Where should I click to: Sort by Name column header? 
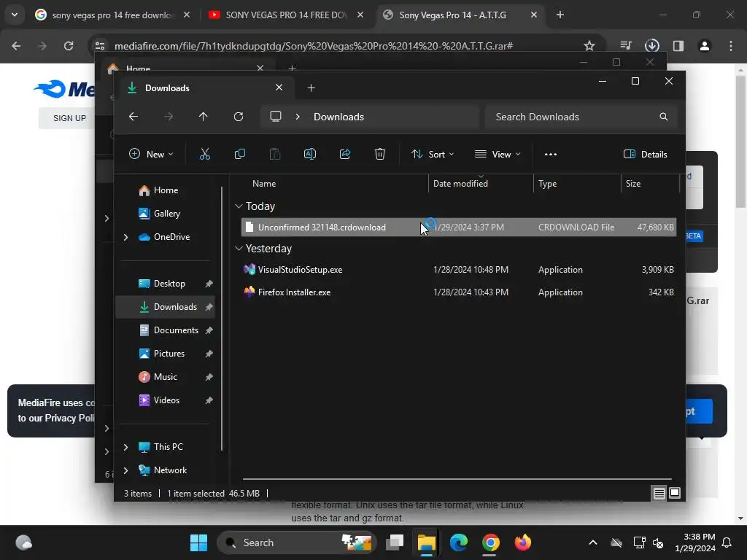pyautogui.click(x=264, y=183)
